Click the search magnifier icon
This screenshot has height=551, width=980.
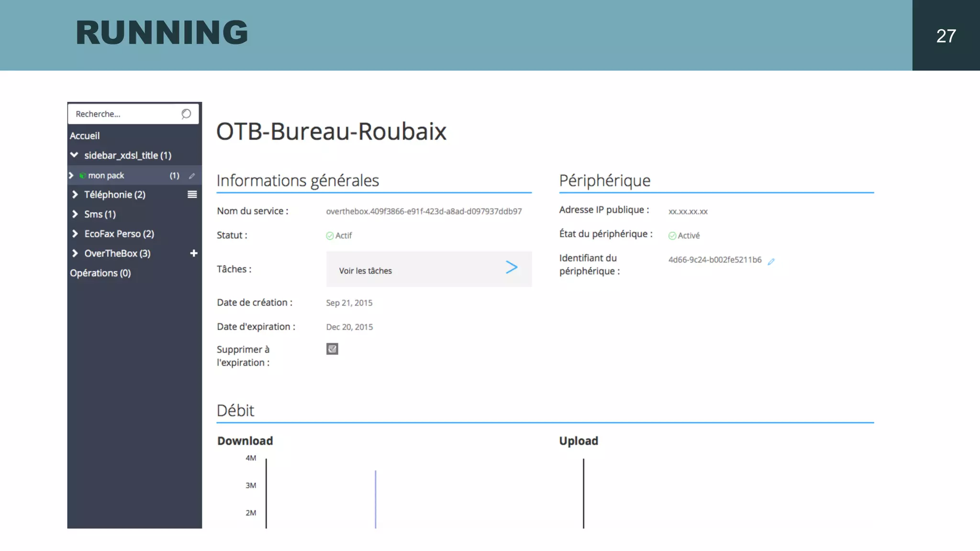pos(186,114)
